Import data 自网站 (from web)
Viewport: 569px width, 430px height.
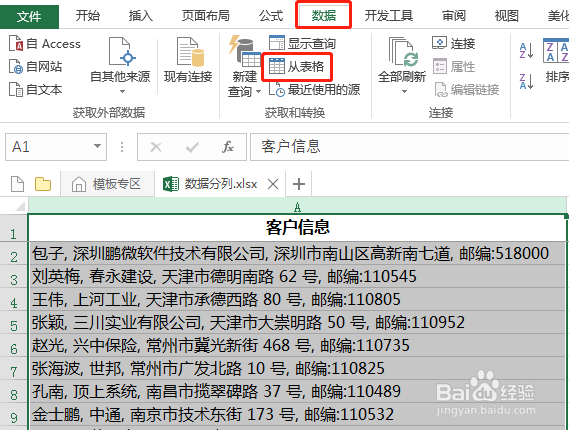36,67
